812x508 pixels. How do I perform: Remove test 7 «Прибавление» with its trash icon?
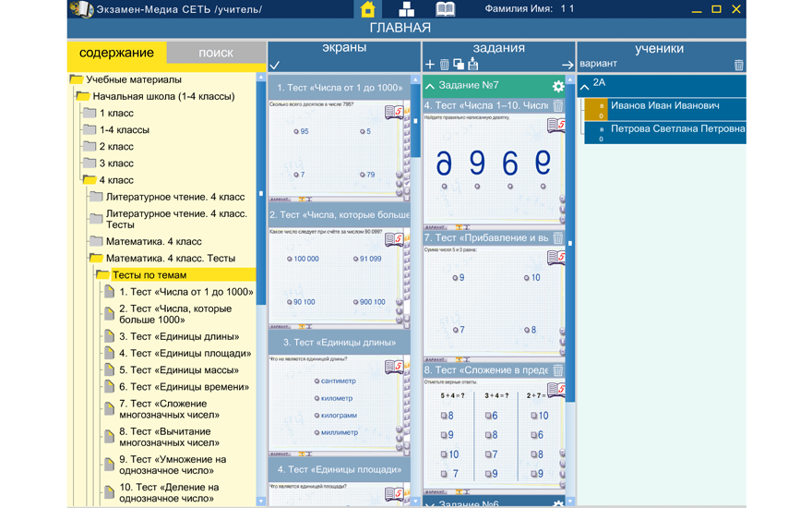pyautogui.click(x=557, y=238)
